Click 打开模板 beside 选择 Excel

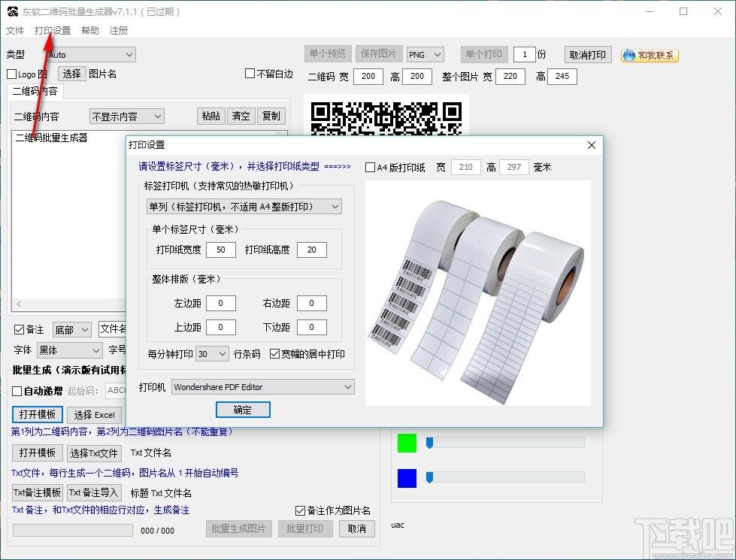tap(37, 414)
